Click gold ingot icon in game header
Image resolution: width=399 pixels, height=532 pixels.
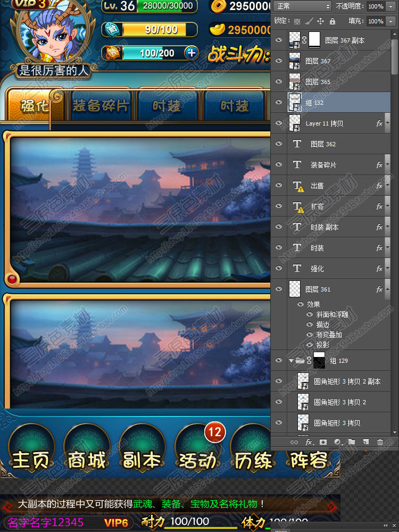coord(217,30)
